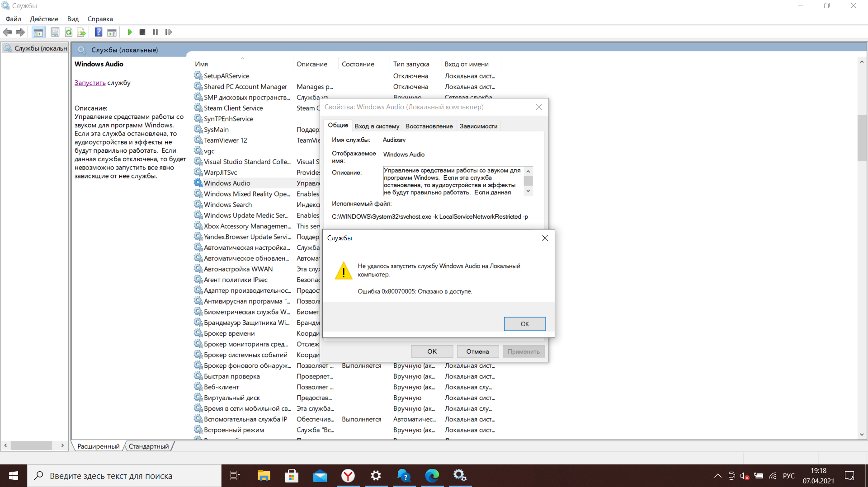
Task: Open the Properties toolbar icon
Action: click(x=55, y=32)
